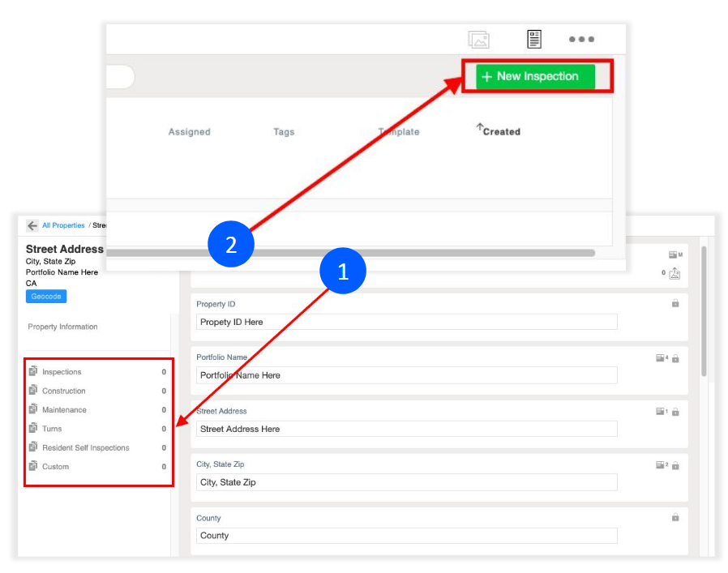728x573 pixels.
Task: Click the lock icon on County field
Action: click(675, 517)
